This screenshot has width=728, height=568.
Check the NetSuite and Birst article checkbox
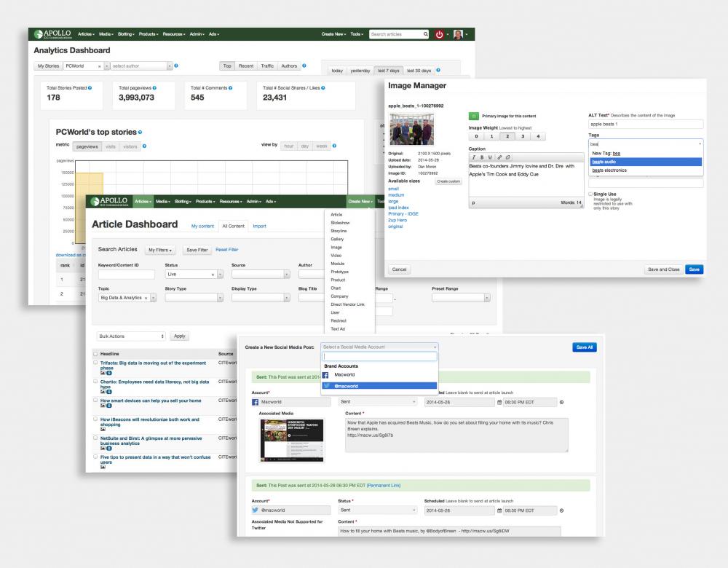95,438
